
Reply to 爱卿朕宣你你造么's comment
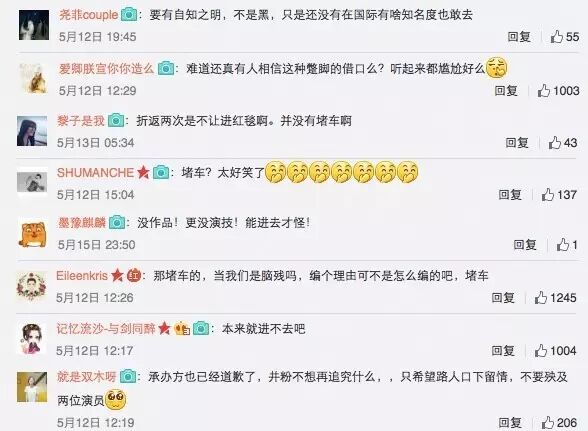(x=506, y=90)
